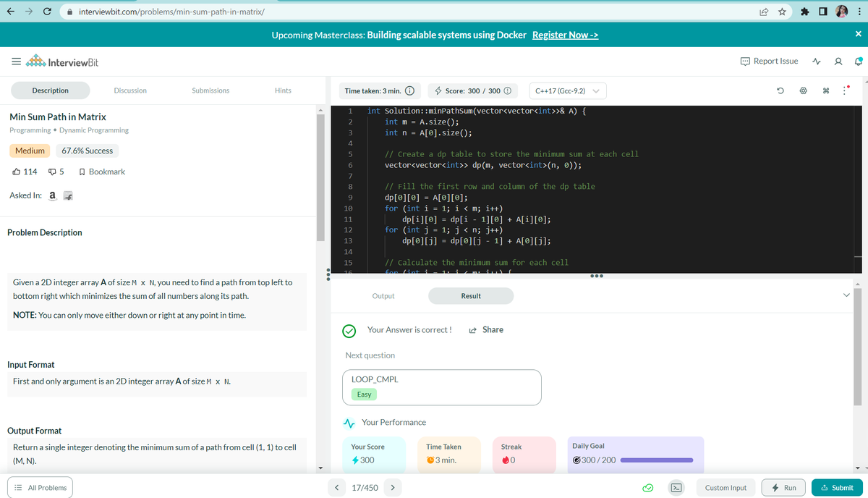
Task: Close the Masterclass banner
Action: pos(858,35)
